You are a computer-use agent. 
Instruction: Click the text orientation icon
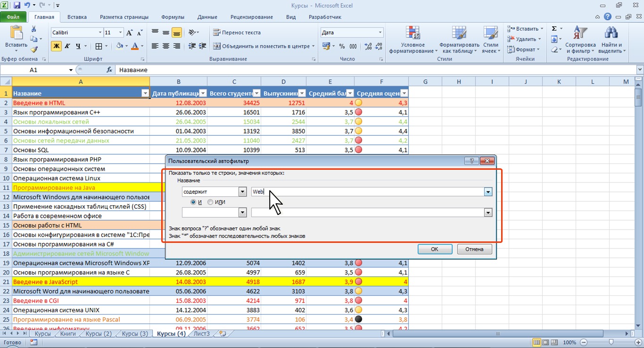(x=191, y=33)
